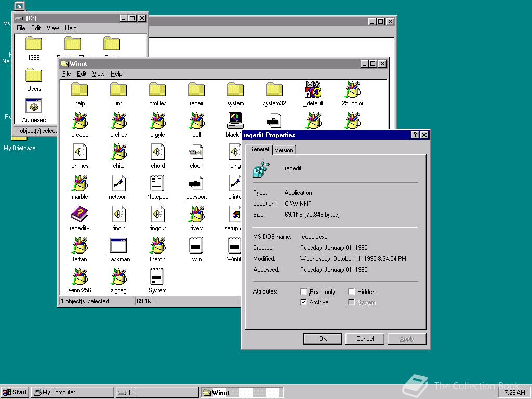
Task: Select the Taskman application icon
Action: (x=118, y=245)
